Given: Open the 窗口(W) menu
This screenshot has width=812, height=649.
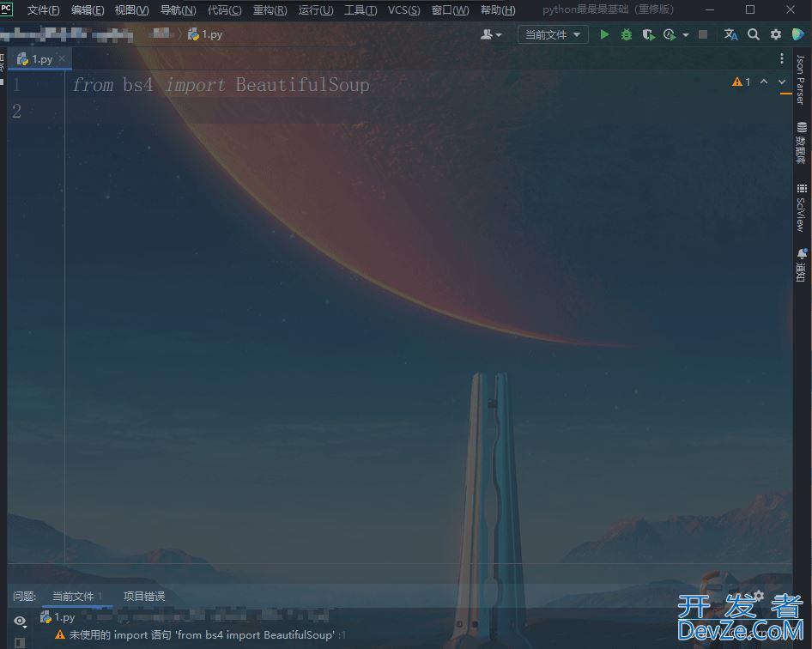Looking at the screenshot, I should coord(450,9).
